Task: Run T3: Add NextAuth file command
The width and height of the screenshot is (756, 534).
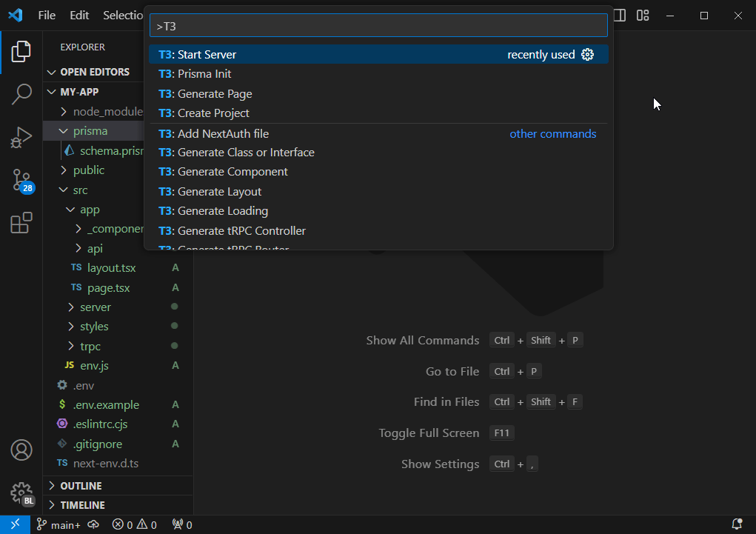Action: coord(378,133)
